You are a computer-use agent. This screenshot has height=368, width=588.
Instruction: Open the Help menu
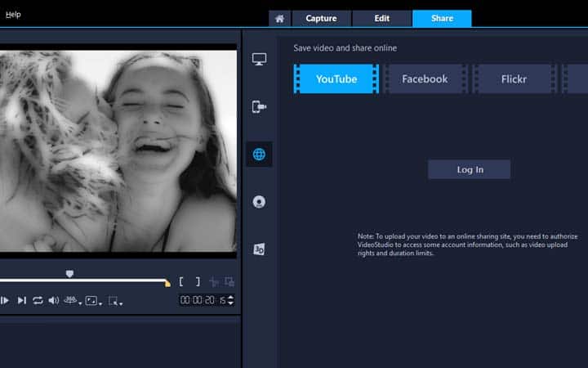click(13, 14)
